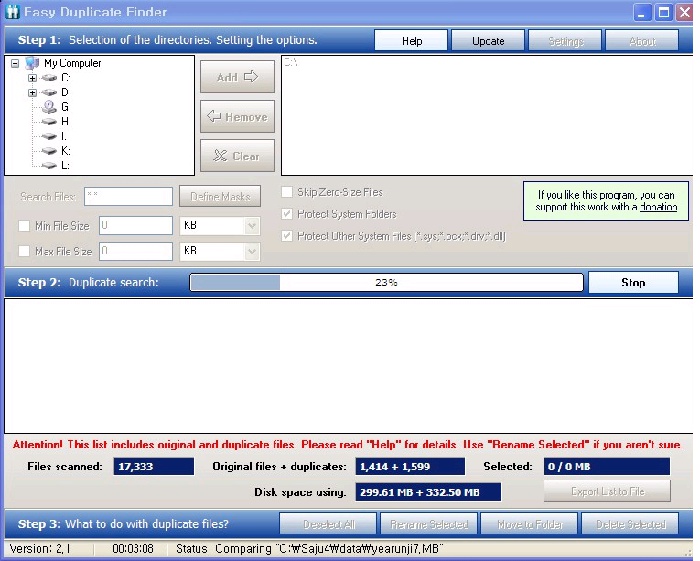700x561 pixels.
Task: Click the Search Files mask input
Action: tap(129, 196)
